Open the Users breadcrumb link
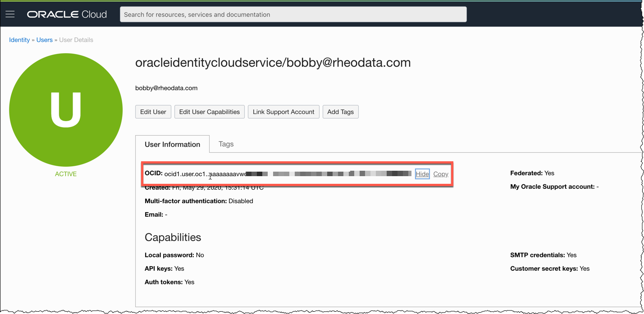Screen dimensions: 644x314 44,40
